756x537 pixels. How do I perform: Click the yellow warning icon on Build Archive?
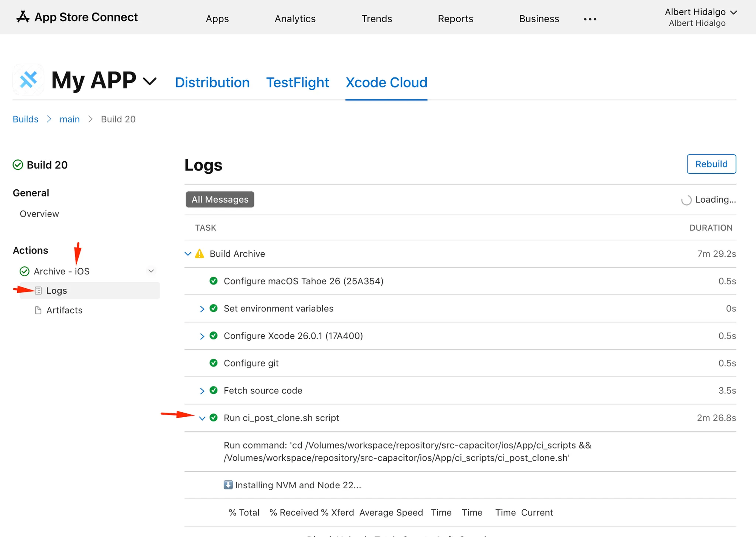point(200,254)
